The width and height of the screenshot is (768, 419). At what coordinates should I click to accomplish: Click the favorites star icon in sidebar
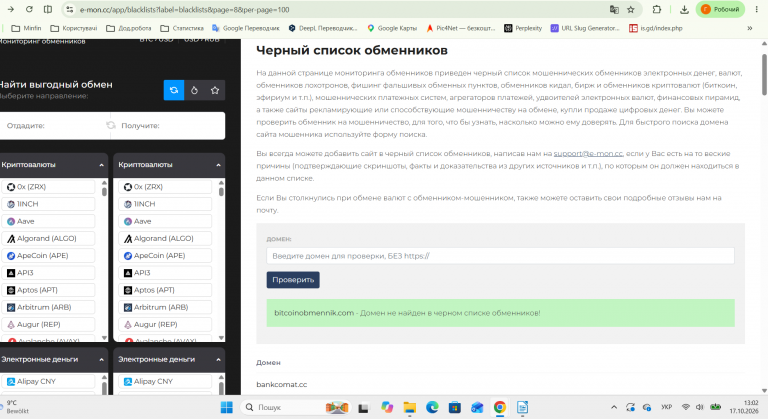tap(215, 90)
